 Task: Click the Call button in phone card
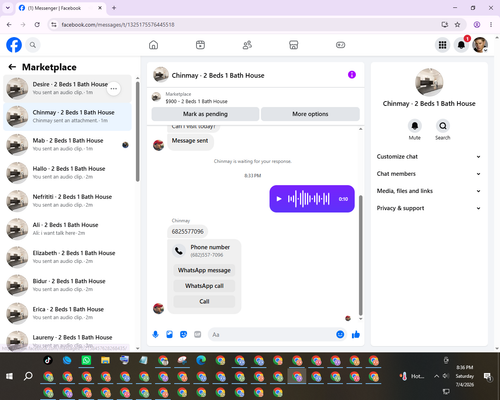pos(204,302)
